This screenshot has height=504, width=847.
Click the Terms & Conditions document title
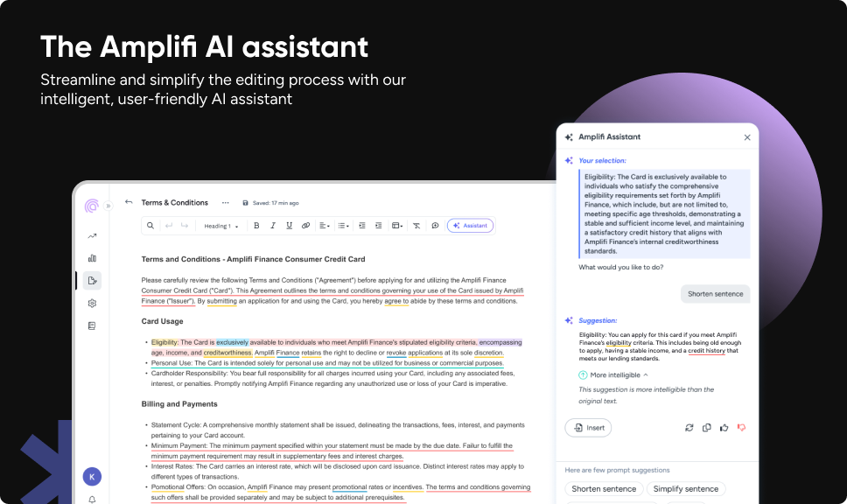(x=174, y=203)
